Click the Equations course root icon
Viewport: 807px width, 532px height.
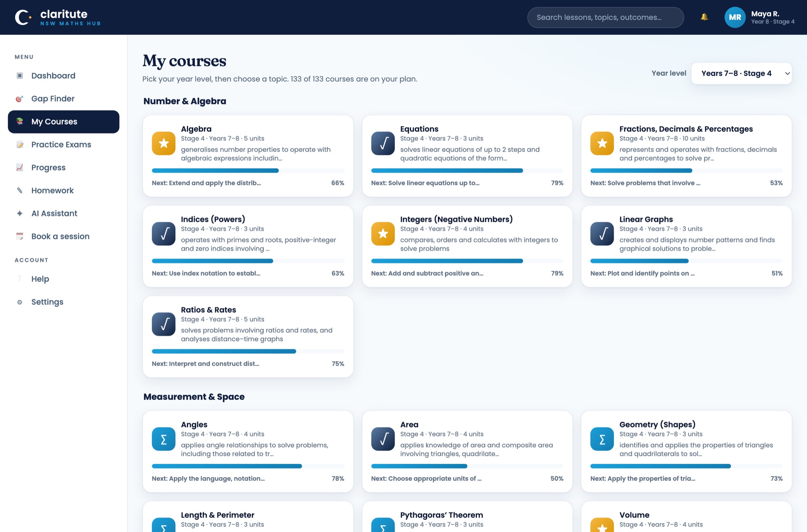[383, 143]
